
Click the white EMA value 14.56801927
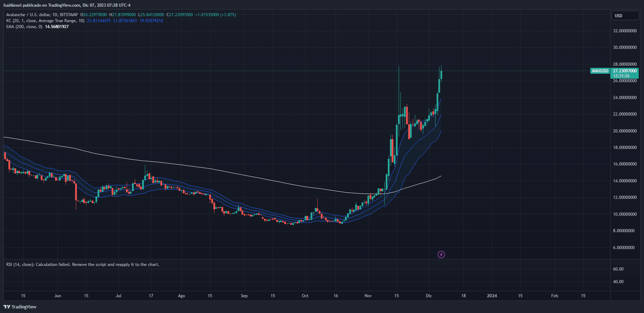tap(57, 27)
